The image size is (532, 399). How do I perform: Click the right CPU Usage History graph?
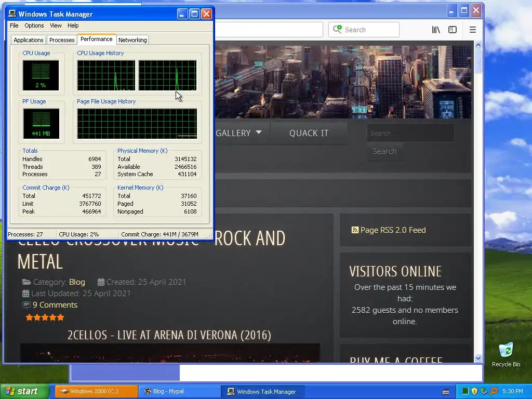pyautogui.click(x=168, y=75)
